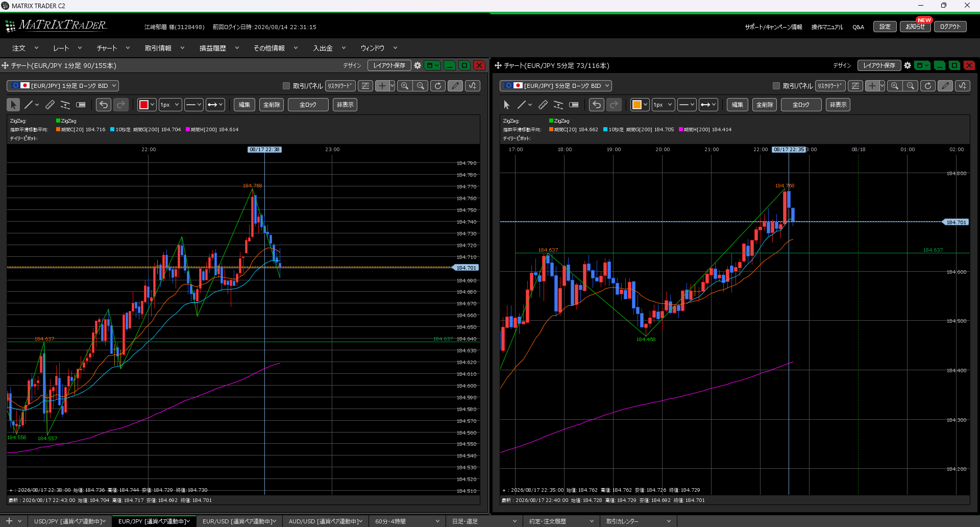Zoom in on the 1-minute EUR/JPY chart
Image resolution: width=980 pixels, height=527 pixels.
(x=405, y=86)
